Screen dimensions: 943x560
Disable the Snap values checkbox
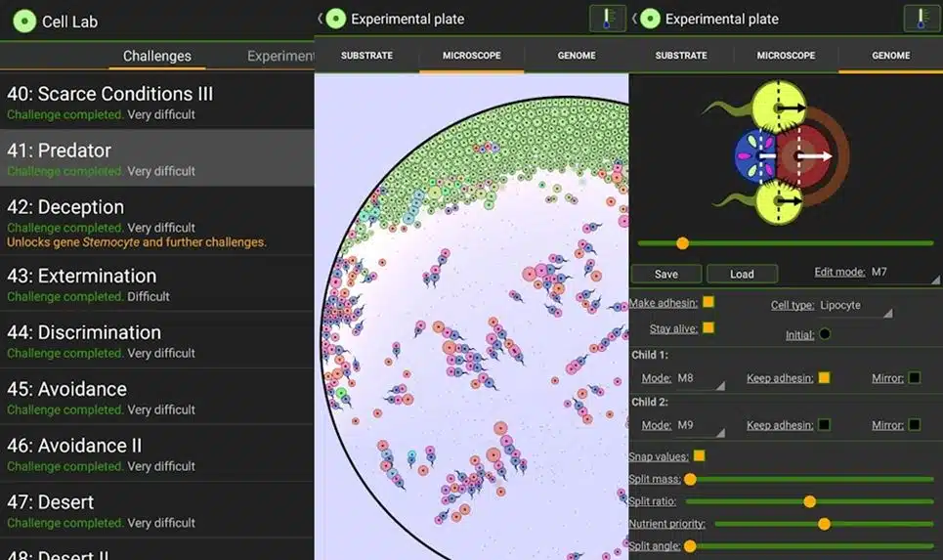(699, 456)
